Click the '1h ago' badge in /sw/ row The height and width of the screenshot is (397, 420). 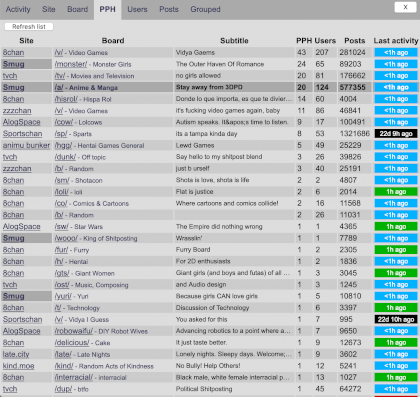pyautogui.click(x=396, y=227)
